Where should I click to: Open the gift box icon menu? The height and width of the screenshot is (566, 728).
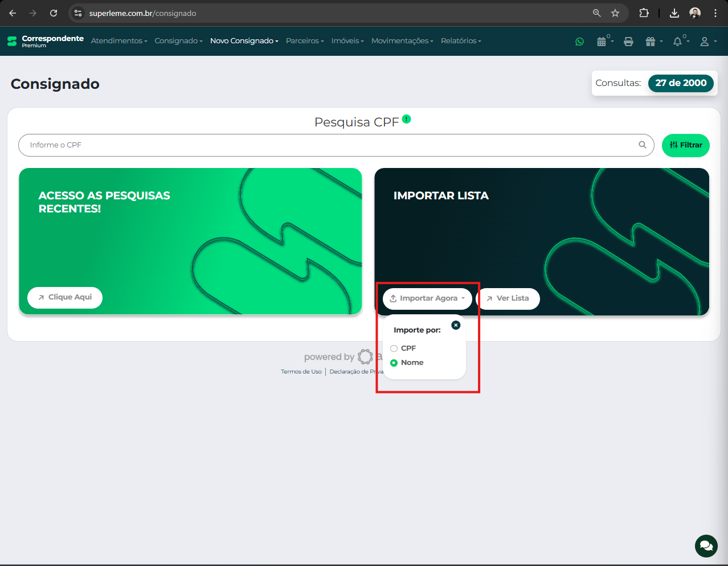pos(651,42)
